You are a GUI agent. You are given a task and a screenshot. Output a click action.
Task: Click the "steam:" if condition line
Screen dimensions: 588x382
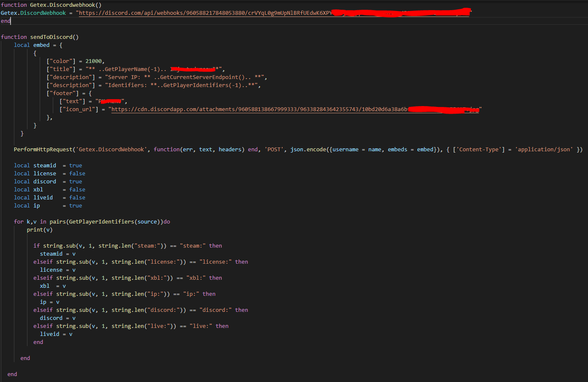tap(128, 246)
